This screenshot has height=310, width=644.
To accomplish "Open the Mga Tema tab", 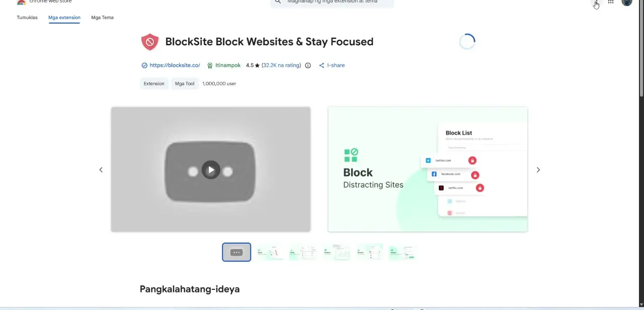I will (102, 18).
